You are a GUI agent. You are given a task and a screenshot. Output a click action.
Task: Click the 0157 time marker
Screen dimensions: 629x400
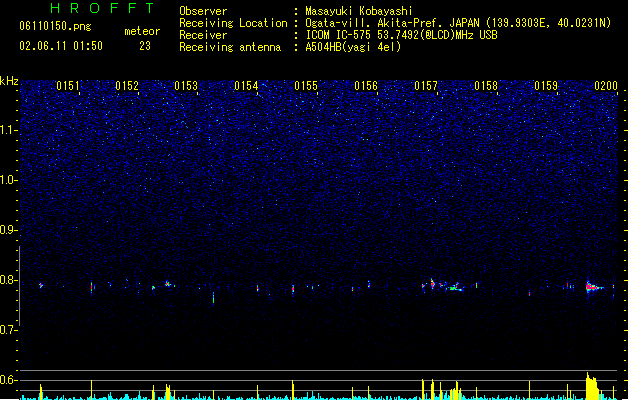pyautogui.click(x=426, y=86)
